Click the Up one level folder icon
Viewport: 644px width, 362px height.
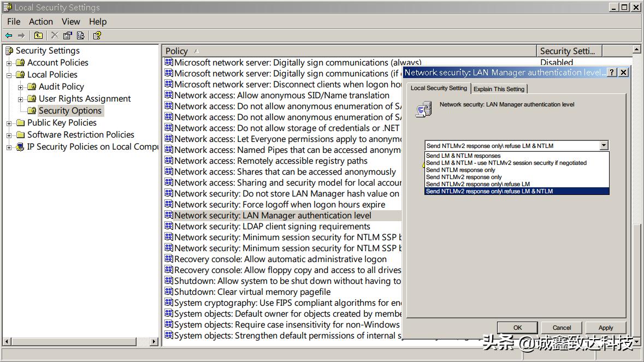tap(38, 35)
